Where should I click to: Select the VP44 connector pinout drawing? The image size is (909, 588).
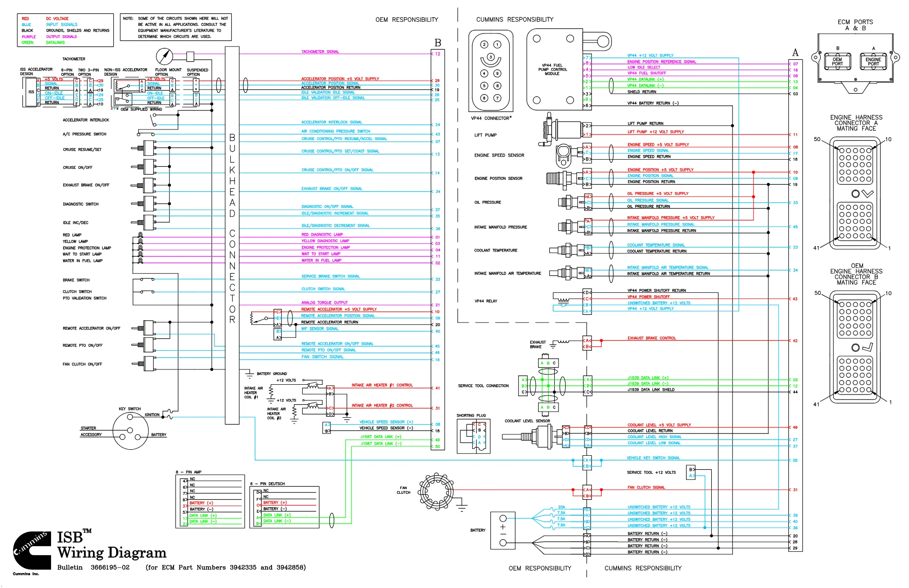point(491,71)
